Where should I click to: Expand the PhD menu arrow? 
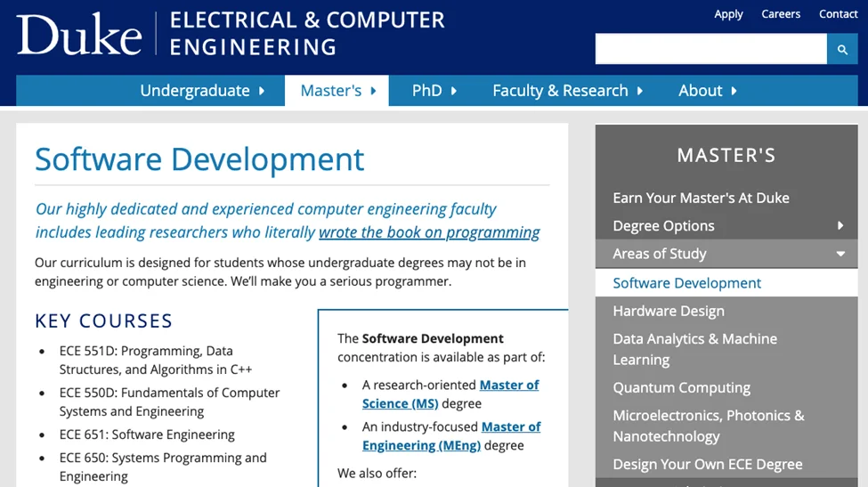(454, 91)
